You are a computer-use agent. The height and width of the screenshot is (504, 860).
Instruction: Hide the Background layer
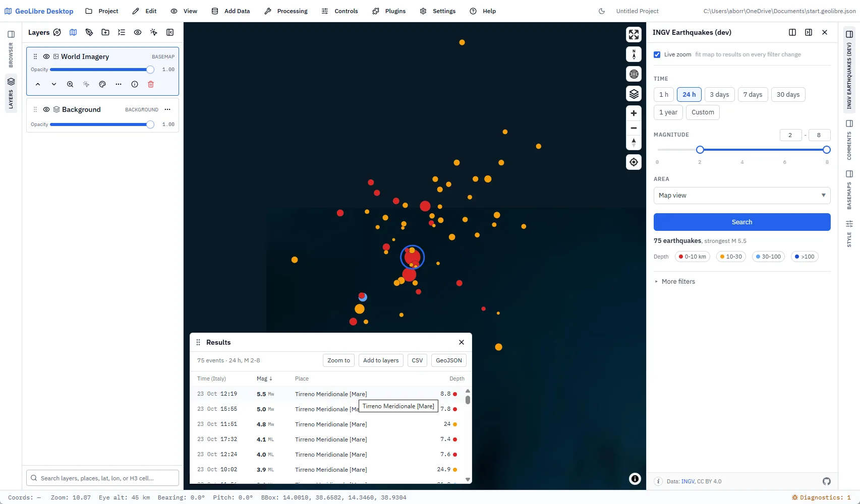coord(46,109)
